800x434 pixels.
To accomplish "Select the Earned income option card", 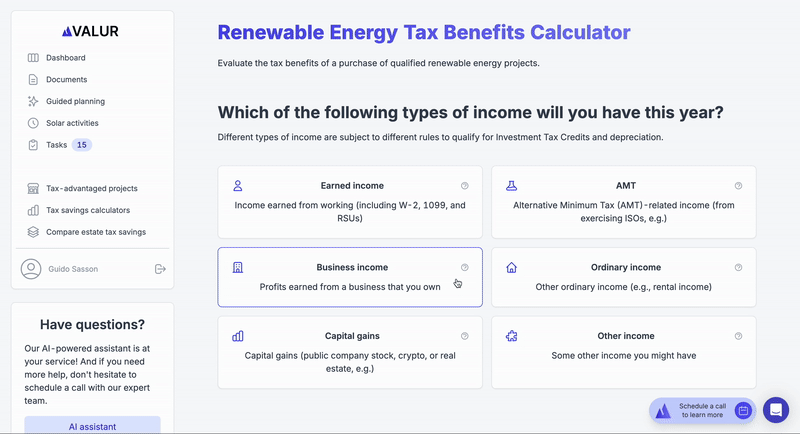I will tap(350, 202).
